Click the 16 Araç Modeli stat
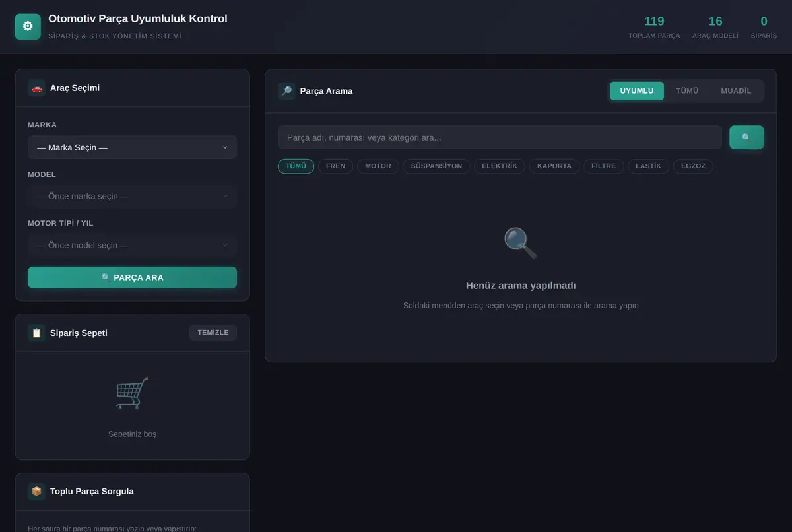The height and width of the screenshot is (532, 792). pos(715,27)
